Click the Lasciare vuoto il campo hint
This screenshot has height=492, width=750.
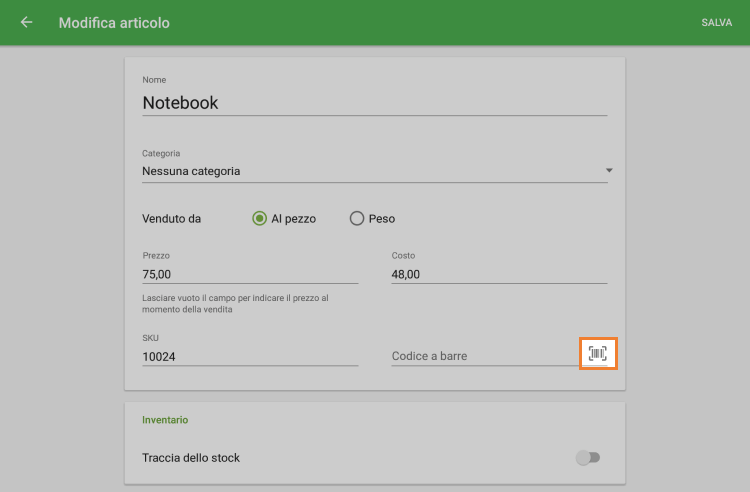(x=235, y=304)
